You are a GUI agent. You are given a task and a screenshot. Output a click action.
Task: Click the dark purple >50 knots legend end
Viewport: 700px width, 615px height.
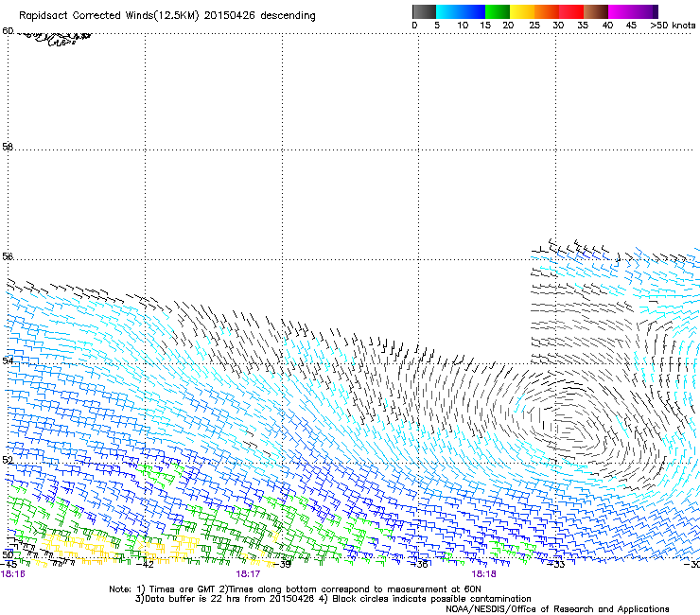(655, 11)
